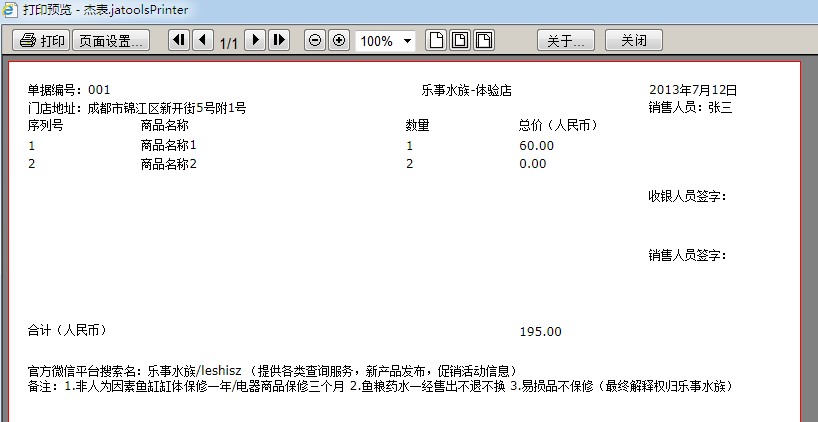Open the Page Setup (页面设置) dialog
Viewport: 818px width, 422px height.
(x=111, y=40)
